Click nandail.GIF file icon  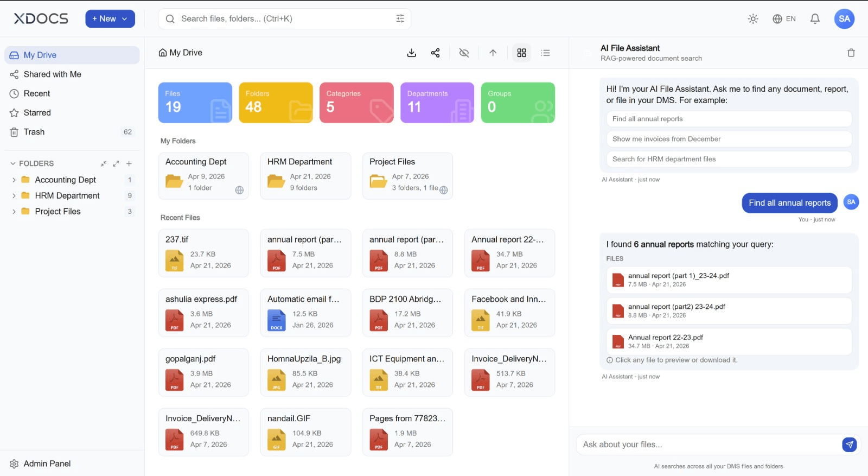point(277,440)
